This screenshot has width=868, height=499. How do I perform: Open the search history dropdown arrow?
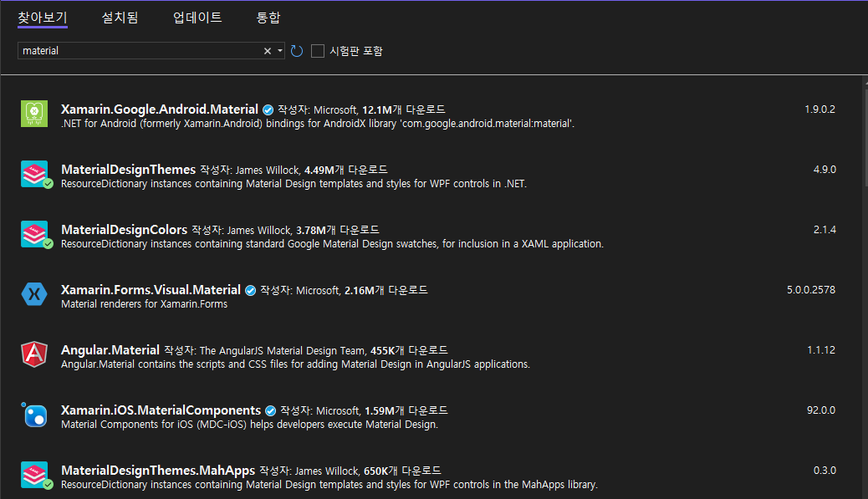[280, 51]
